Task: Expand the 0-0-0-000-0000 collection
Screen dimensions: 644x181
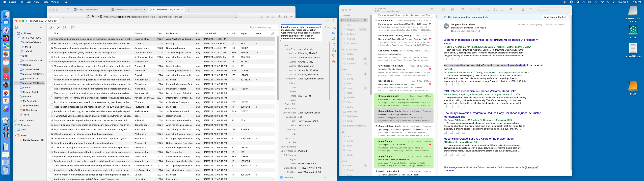Action: [x=18, y=38]
